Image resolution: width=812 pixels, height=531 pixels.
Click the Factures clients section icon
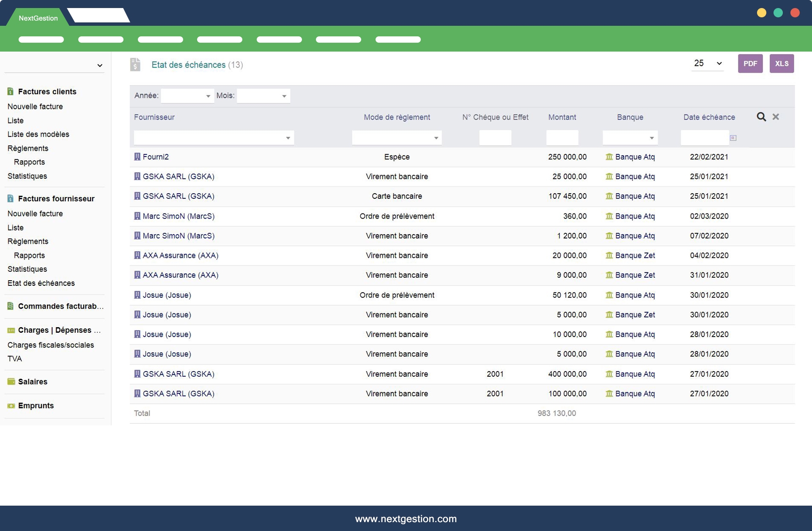point(11,91)
